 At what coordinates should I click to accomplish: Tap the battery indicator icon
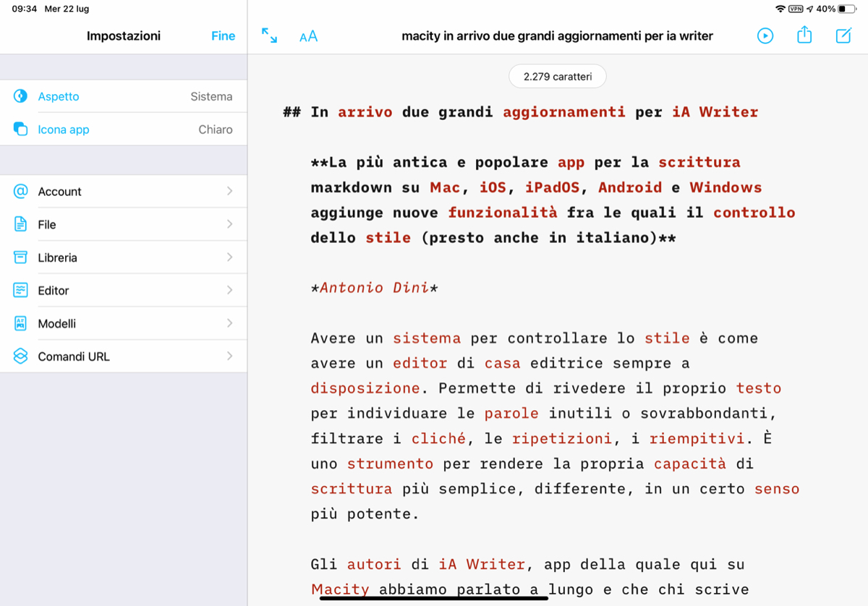pyautogui.click(x=848, y=9)
